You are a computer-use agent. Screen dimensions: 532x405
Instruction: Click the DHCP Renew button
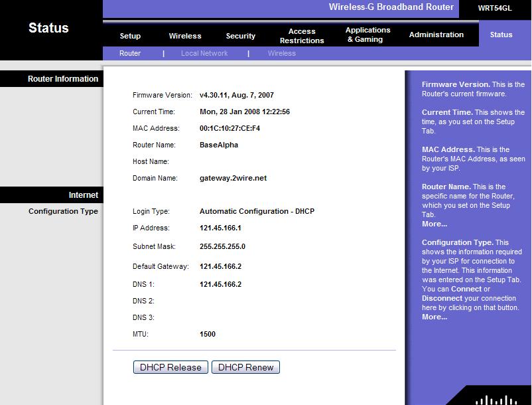245,367
